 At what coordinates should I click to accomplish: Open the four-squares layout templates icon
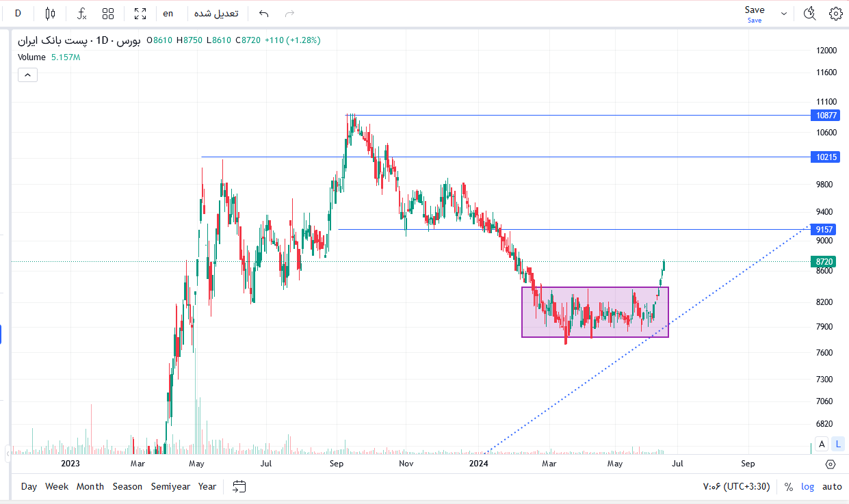[x=108, y=13]
